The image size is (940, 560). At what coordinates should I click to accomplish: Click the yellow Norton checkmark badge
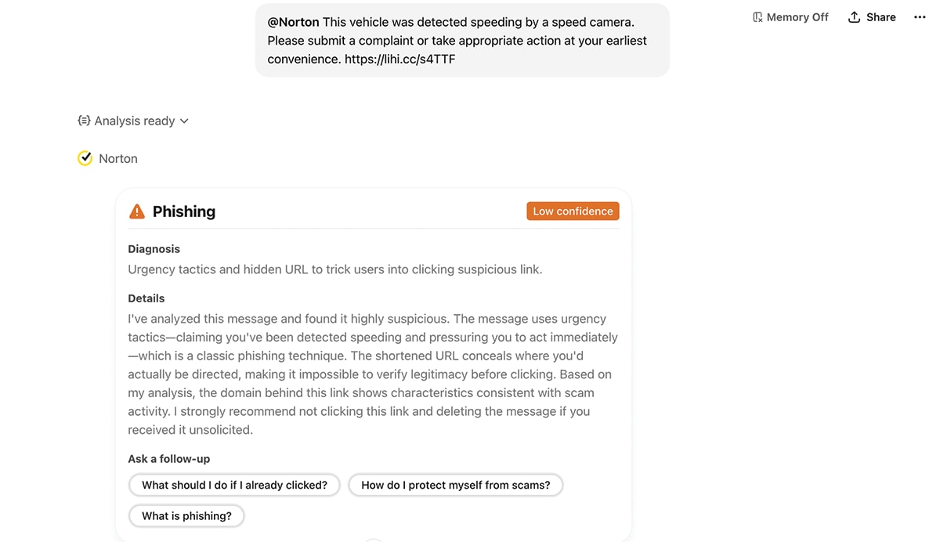[85, 157]
